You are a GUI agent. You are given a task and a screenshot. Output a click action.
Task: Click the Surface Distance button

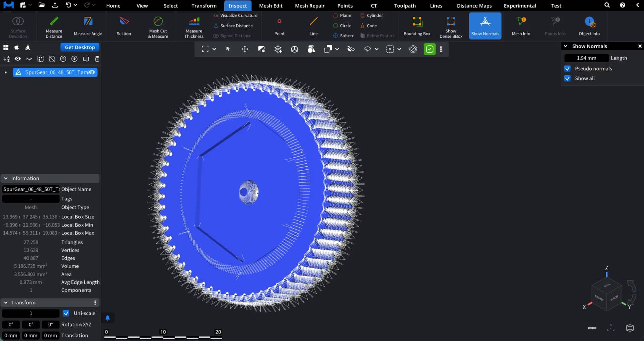coord(233,26)
